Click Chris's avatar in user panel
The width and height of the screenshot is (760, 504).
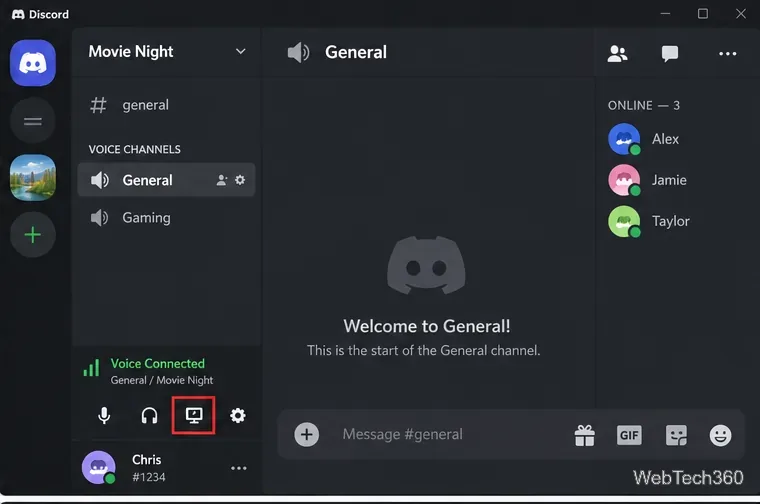coord(99,468)
